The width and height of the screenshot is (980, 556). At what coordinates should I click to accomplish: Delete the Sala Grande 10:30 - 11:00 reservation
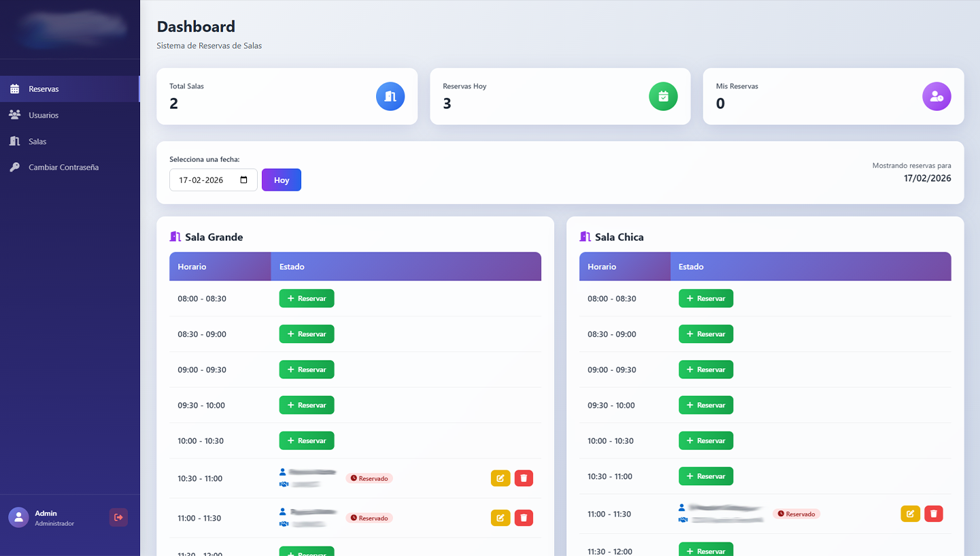click(x=524, y=478)
